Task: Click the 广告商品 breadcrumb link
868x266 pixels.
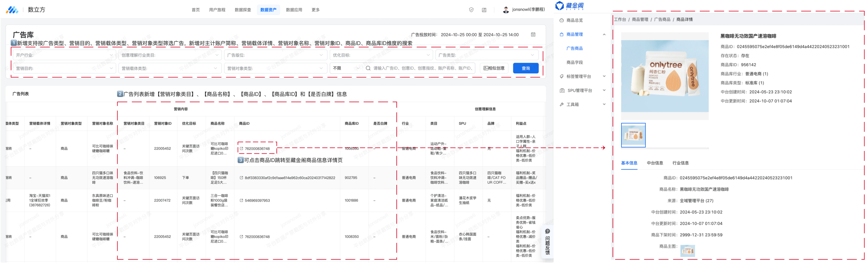Action: [662, 19]
